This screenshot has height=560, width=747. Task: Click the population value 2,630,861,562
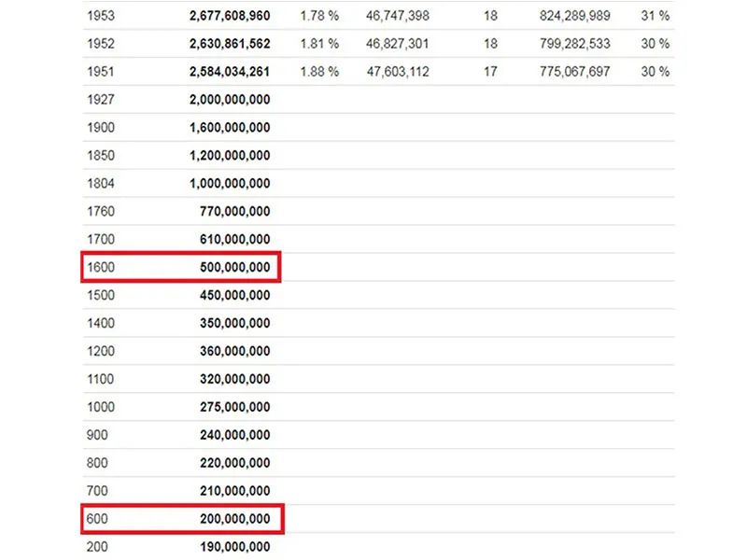pos(229,44)
